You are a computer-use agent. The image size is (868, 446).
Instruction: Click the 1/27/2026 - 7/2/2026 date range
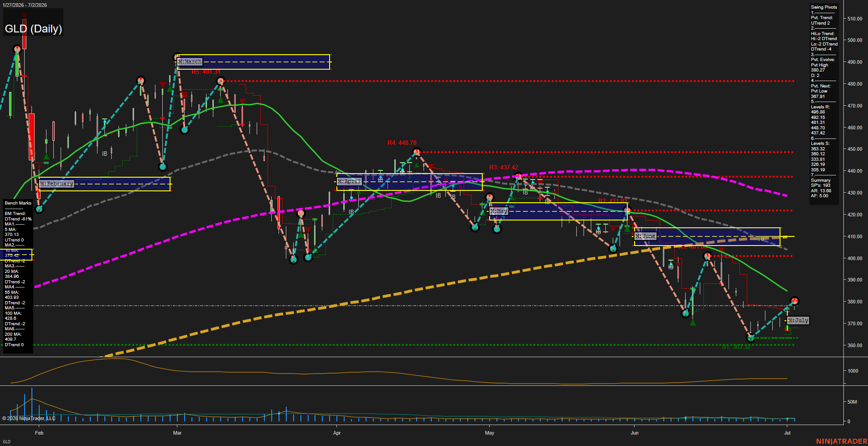(24, 5)
